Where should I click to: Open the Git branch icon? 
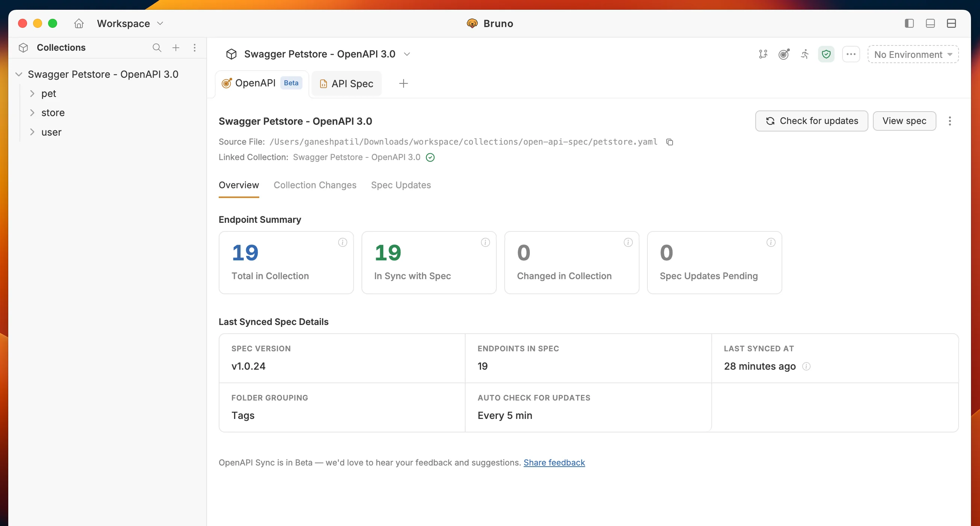763,54
